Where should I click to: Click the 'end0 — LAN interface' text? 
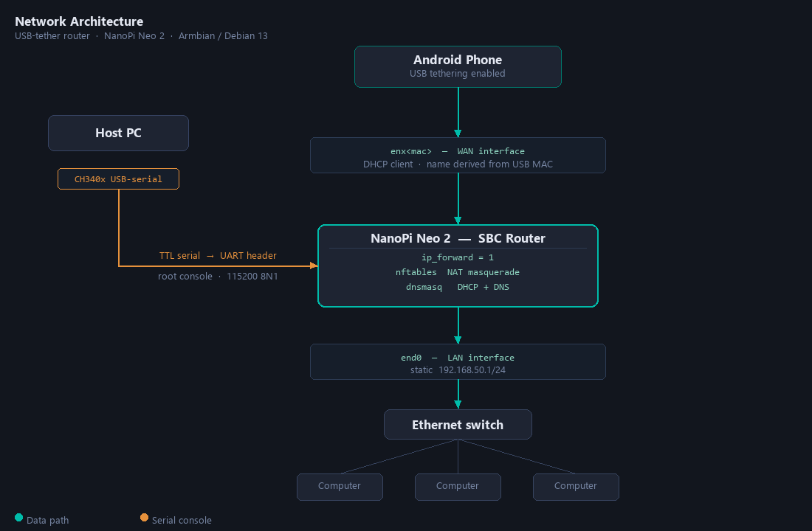pyautogui.click(x=458, y=358)
